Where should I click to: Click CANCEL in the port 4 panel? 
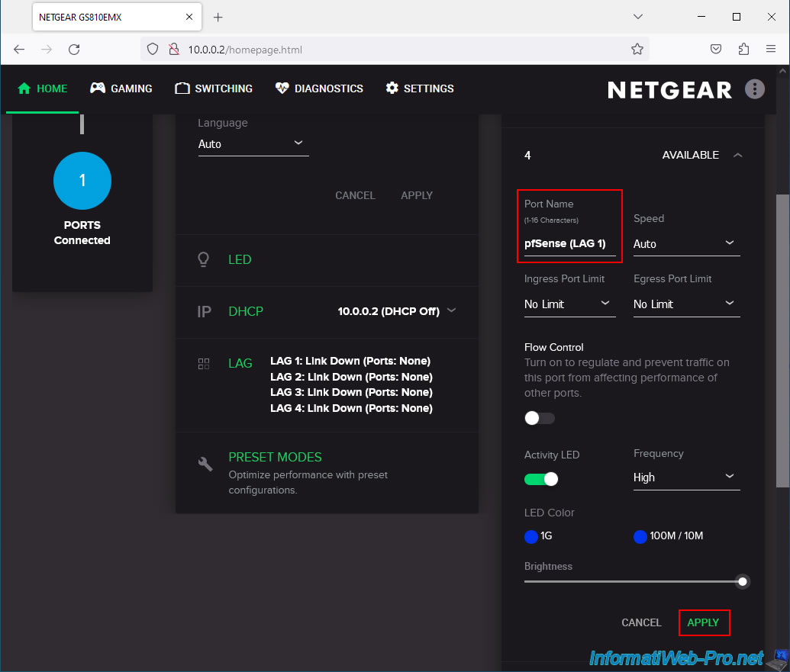641,622
